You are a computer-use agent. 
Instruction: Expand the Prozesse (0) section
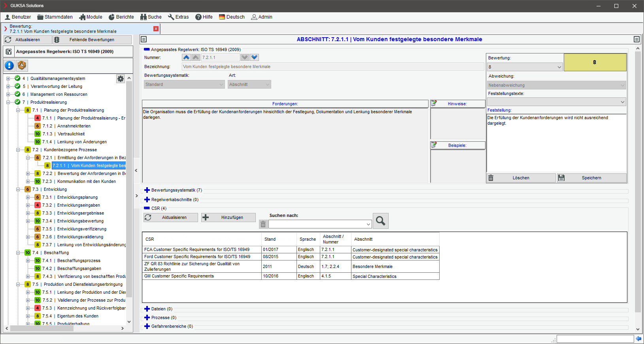coord(147,317)
